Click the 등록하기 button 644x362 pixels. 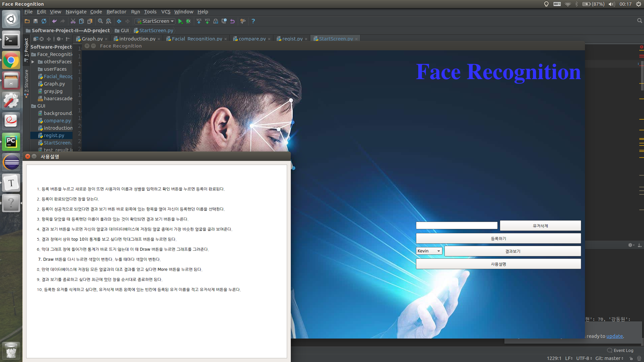coord(498,239)
